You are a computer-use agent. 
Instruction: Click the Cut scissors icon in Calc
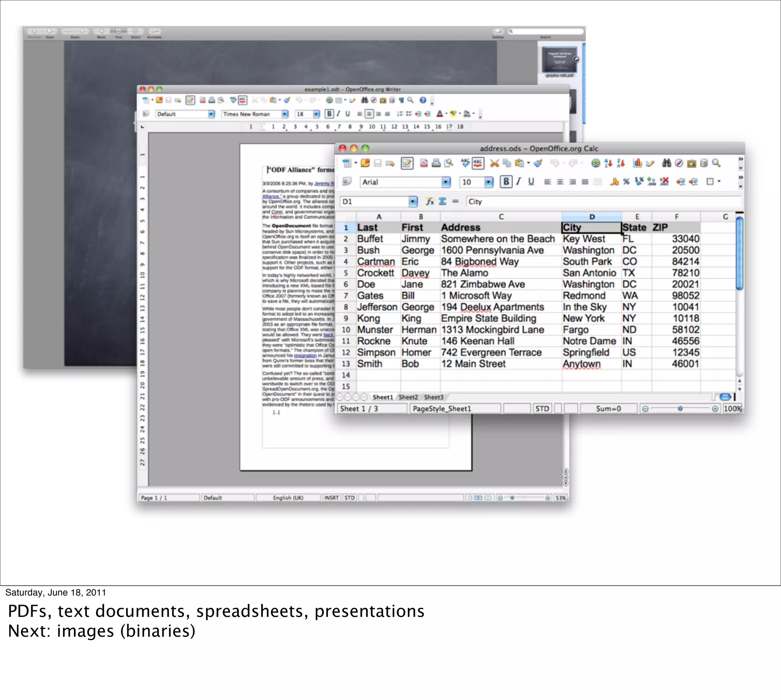tap(494, 163)
